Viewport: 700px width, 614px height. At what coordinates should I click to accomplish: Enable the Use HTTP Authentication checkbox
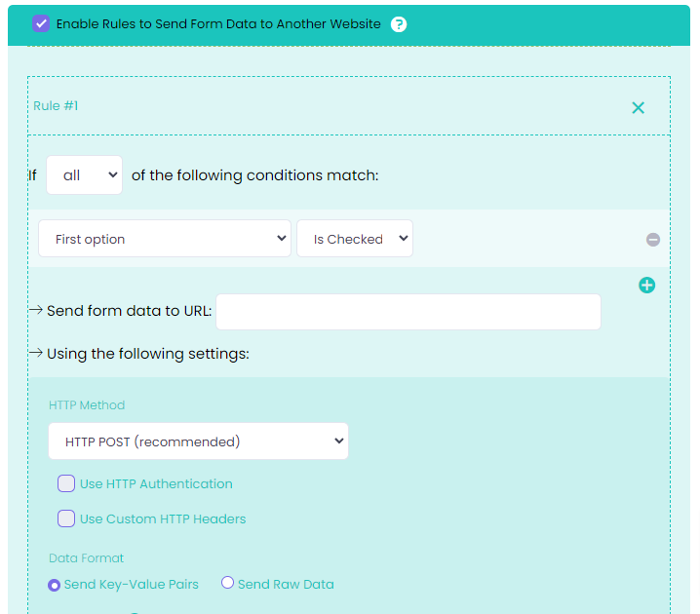point(66,483)
